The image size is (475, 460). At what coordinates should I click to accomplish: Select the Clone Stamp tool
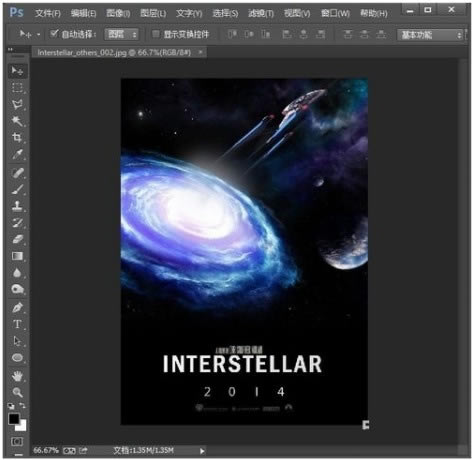pos(17,206)
